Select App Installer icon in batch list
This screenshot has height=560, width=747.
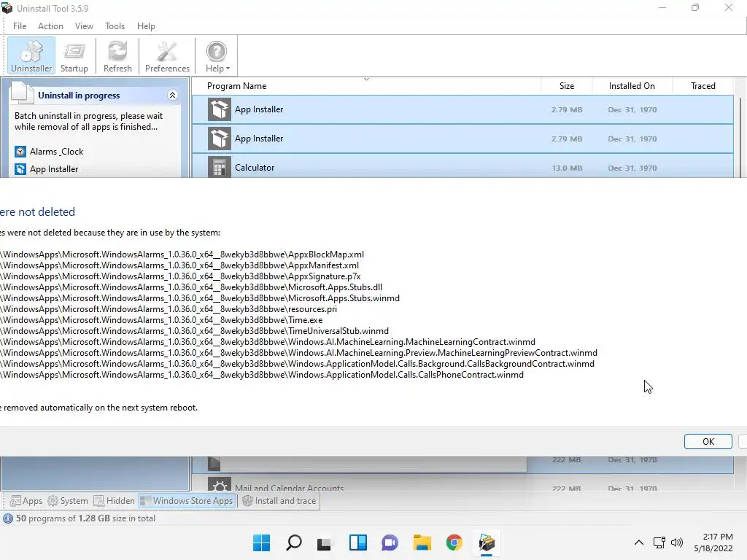point(20,169)
